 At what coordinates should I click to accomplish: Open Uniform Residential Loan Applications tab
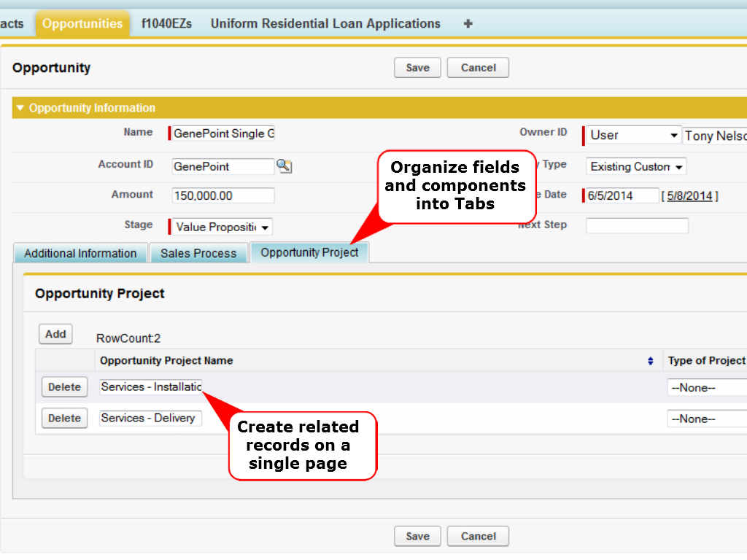pyautogui.click(x=325, y=23)
